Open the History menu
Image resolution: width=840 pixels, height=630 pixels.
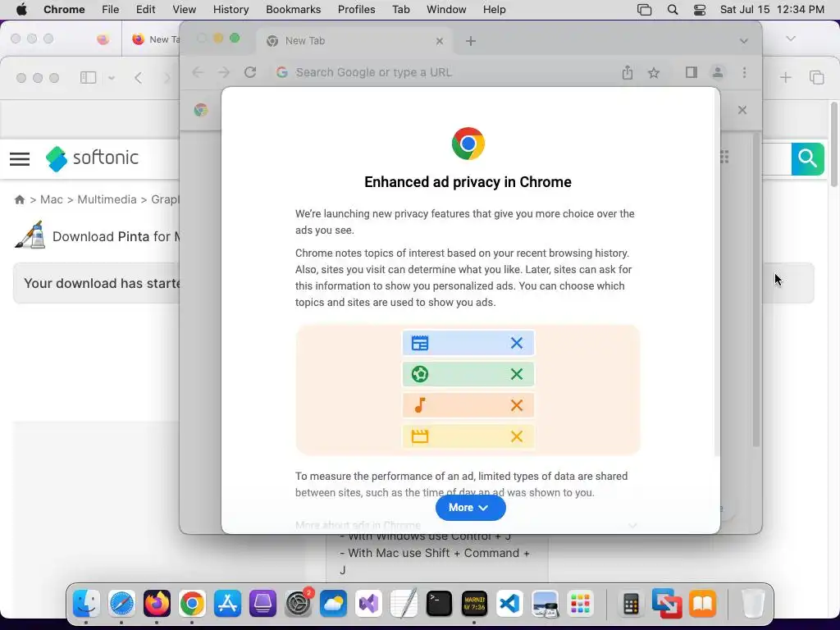click(231, 10)
